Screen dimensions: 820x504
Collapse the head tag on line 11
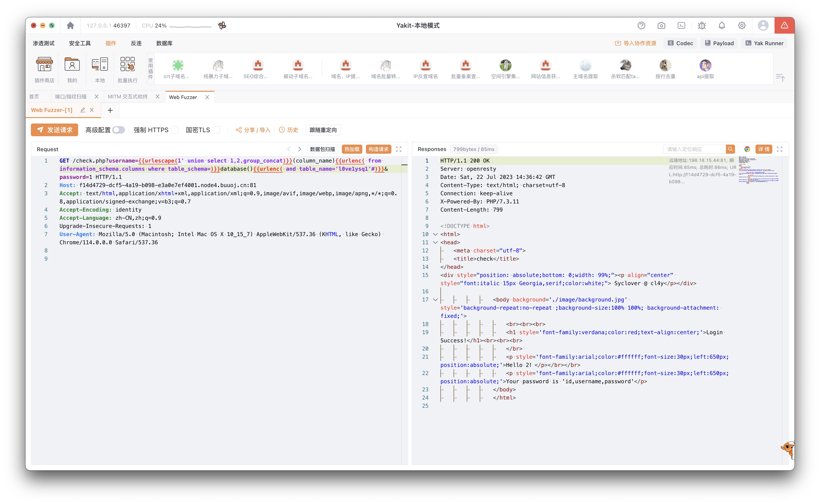point(435,242)
